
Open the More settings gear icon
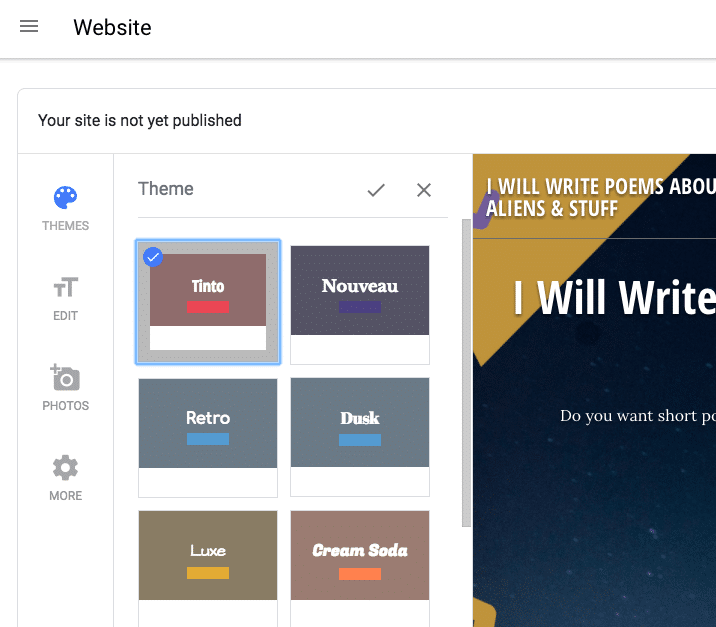pos(65,468)
